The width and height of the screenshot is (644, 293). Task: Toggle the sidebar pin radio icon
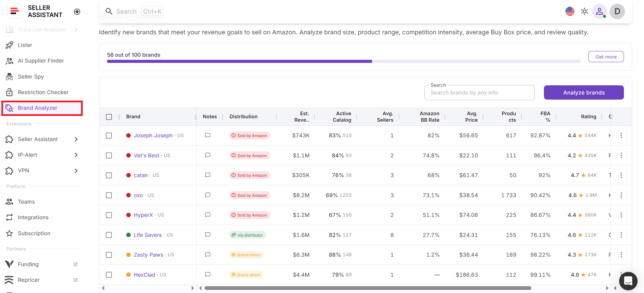pyautogui.click(x=77, y=12)
